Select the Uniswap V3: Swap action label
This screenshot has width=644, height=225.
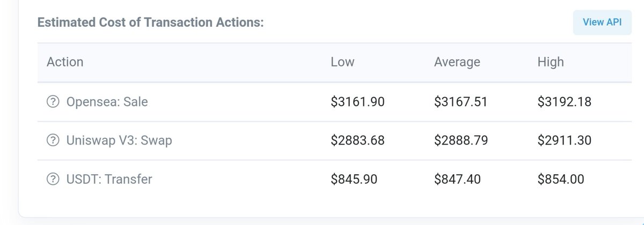(119, 140)
